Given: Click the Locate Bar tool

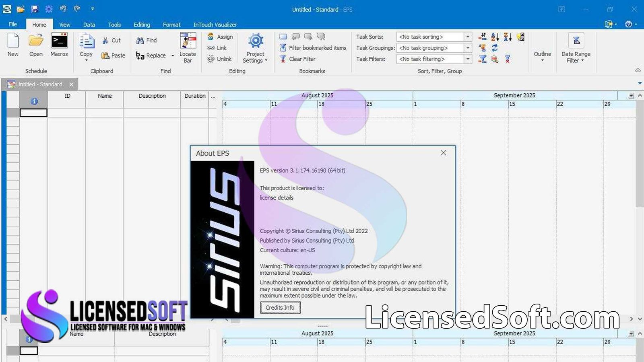Looking at the screenshot, I should point(188,48).
